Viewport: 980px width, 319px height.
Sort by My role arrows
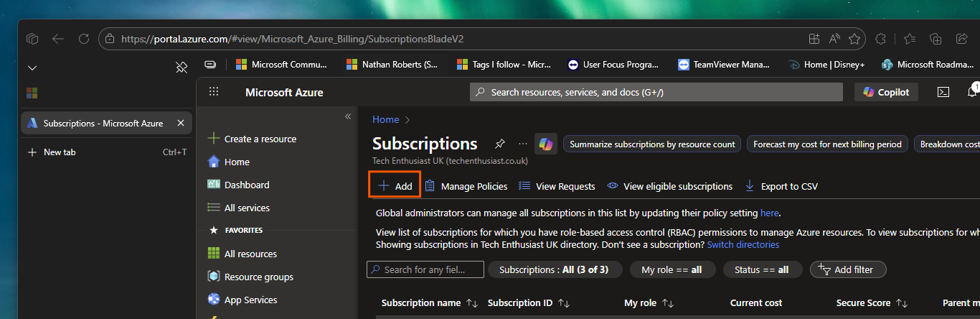click(668, 303)
